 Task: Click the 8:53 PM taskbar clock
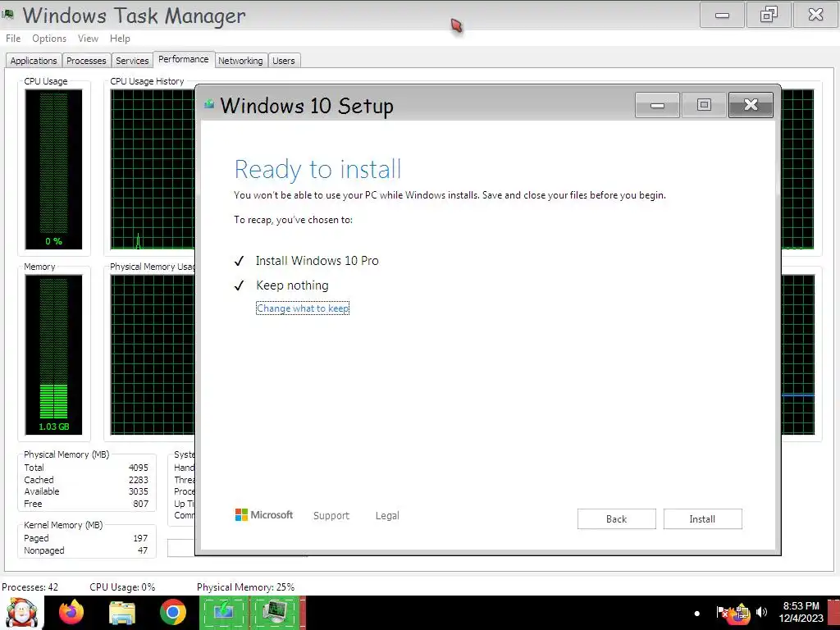[801, 612]
